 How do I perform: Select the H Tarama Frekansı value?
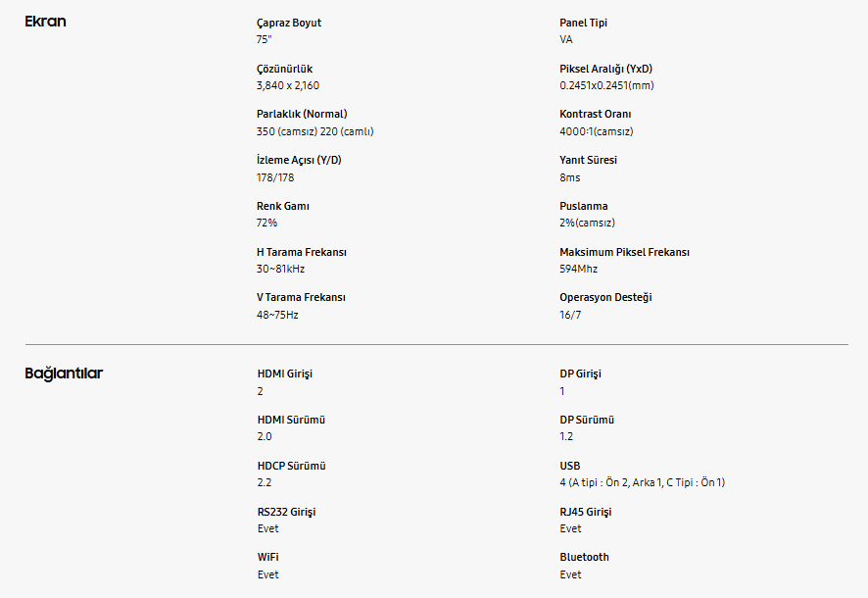pyautogui.click(x=280, y=269)
